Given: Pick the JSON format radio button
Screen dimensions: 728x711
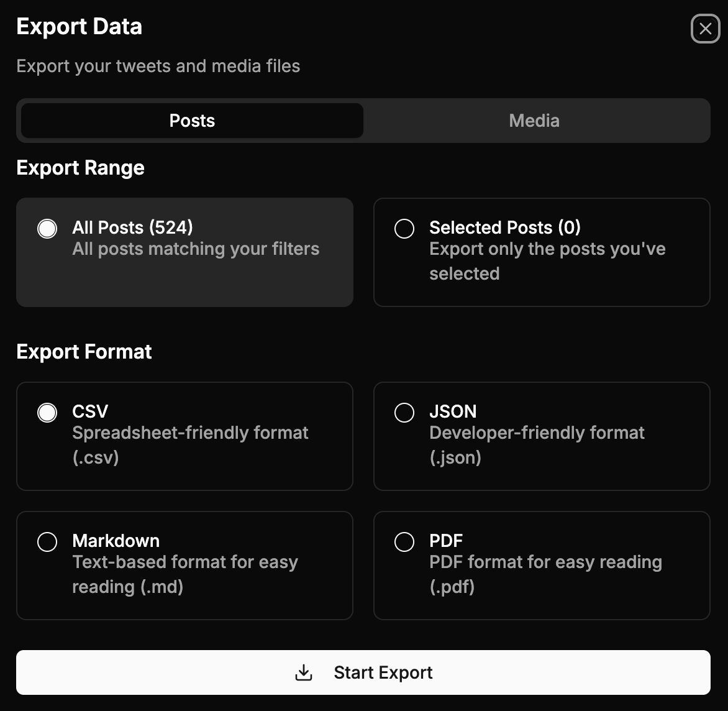Looking at the screenshot, I should point(404,413).
